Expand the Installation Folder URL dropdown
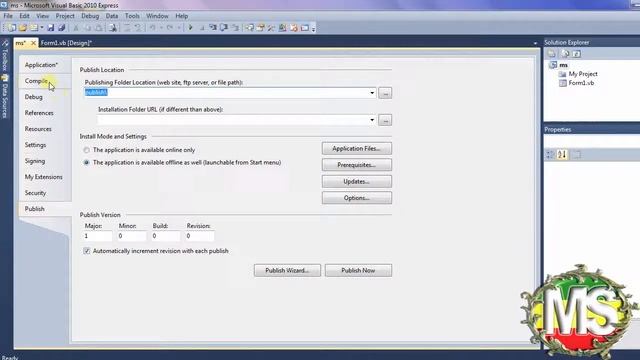This screenshot has height=360, width=640. pyautogui.click(x=372, y=120)
